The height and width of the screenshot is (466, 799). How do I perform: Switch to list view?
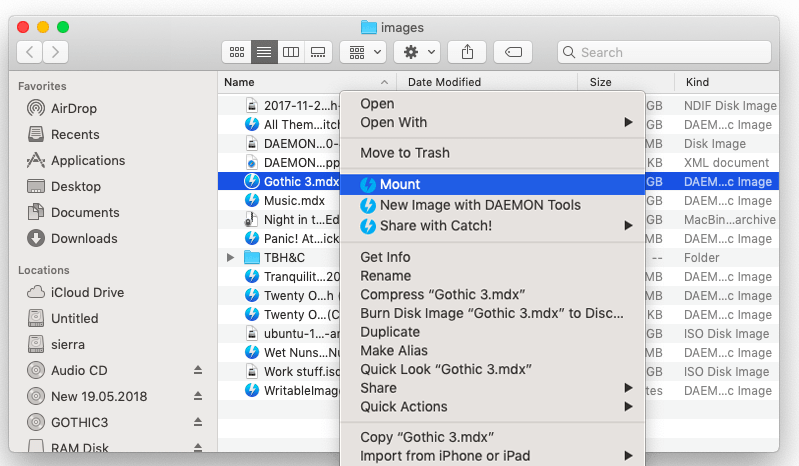pyautogui.click(x=264, y=52)
